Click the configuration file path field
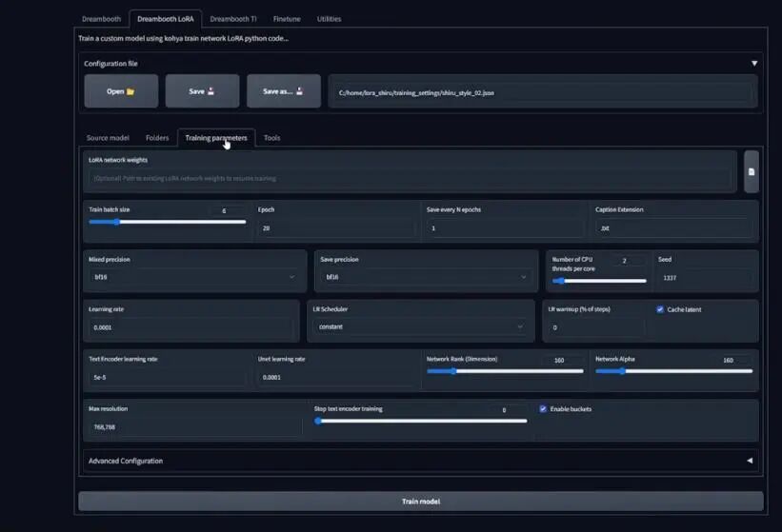This screenshot has height=532, width=782. 543,92
